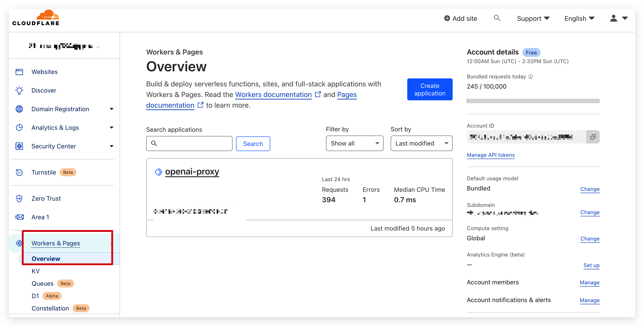644x326 pixels.
Task: Click the Zero Trust icon
Action: click(19, 198)
